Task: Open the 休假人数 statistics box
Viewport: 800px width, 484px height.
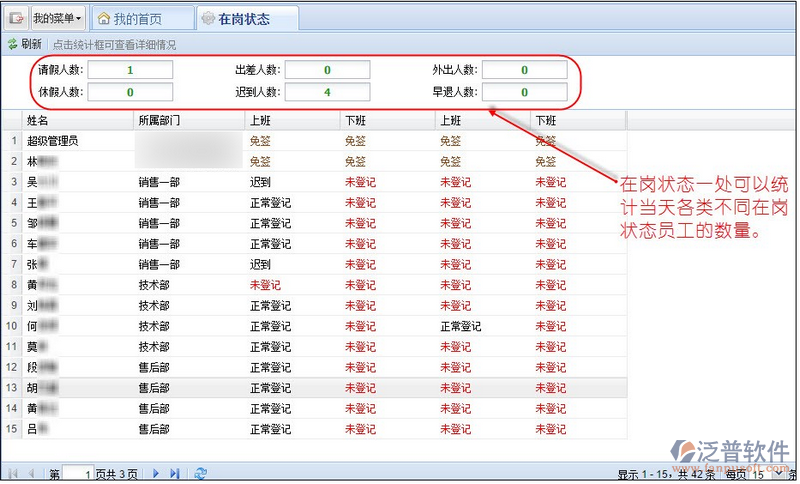Action: click(x=130, y=92)
